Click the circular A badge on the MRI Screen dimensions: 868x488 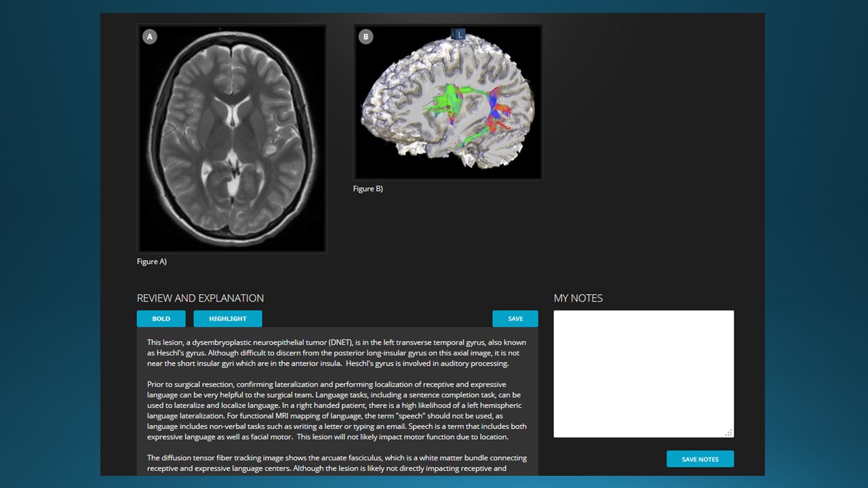[x=150, y=37]
